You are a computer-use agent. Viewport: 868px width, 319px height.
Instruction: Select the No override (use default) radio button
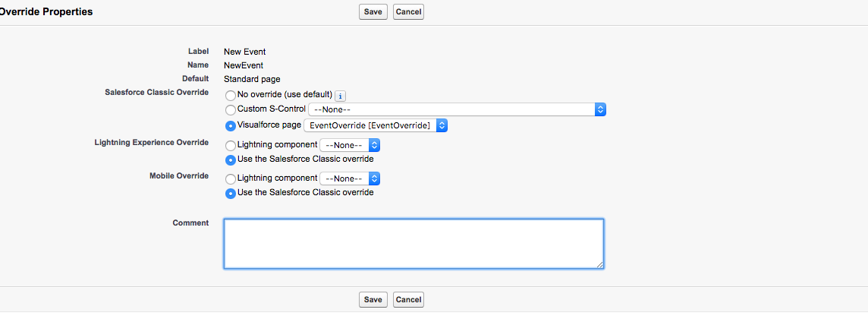point(231,96)
